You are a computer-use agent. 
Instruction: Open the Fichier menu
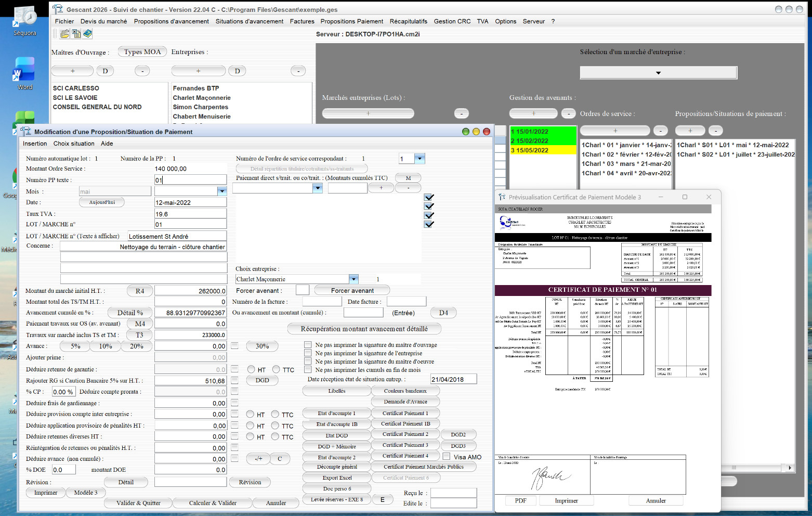(x=64, y=21)
